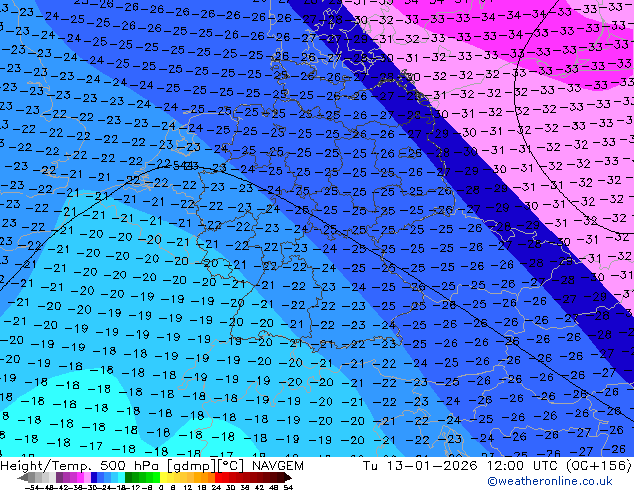The width and height of the screenshot is (634, 490).
Task: Click the bright red 24 legend swatch
Action: tap(218, 477)
